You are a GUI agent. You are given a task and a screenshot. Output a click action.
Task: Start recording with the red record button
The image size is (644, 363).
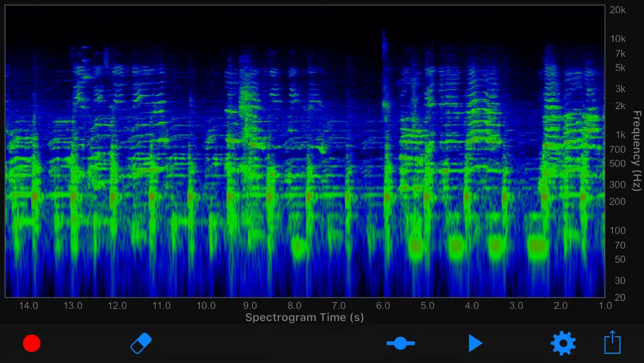(x=32, y=343)
